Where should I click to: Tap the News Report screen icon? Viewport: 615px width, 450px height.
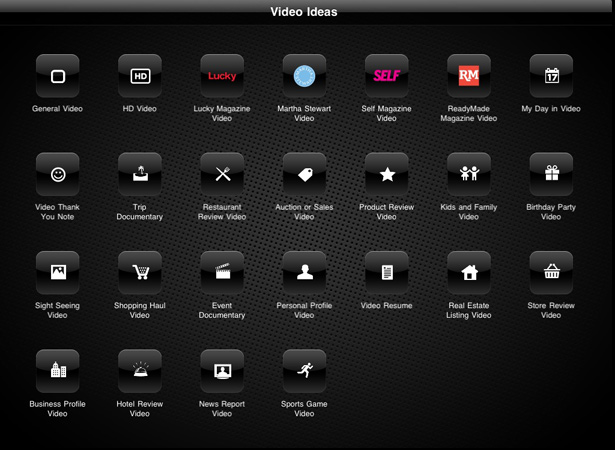[222, 371]
